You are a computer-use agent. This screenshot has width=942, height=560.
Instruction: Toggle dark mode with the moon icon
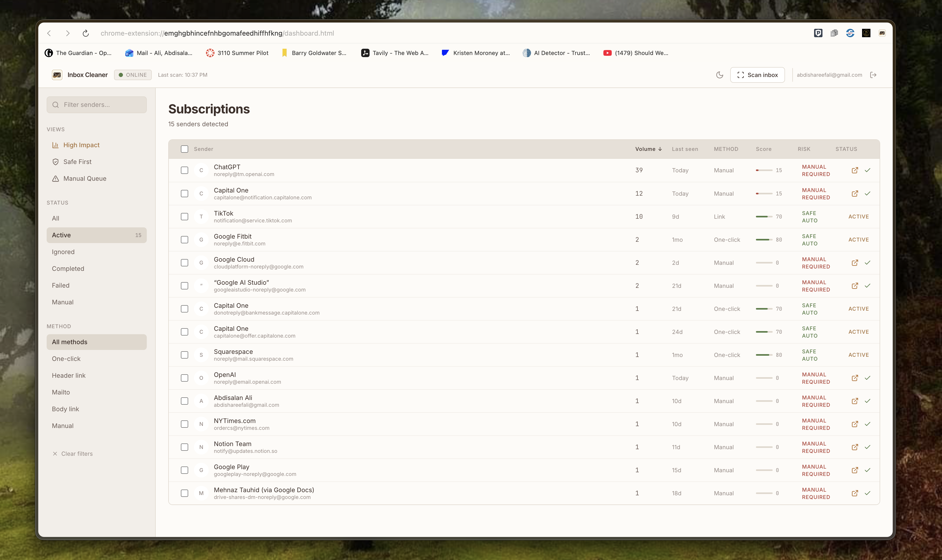(719, 75)
